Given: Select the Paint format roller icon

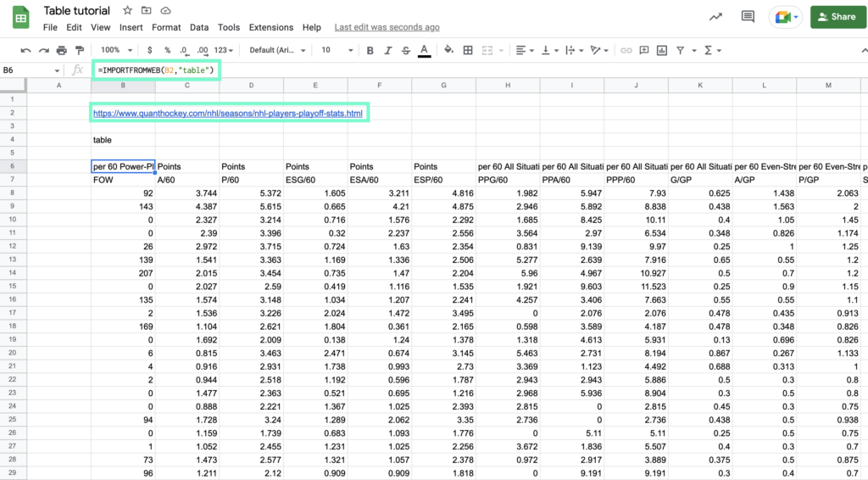Looking at the screenshot, I should coord(80,50).
